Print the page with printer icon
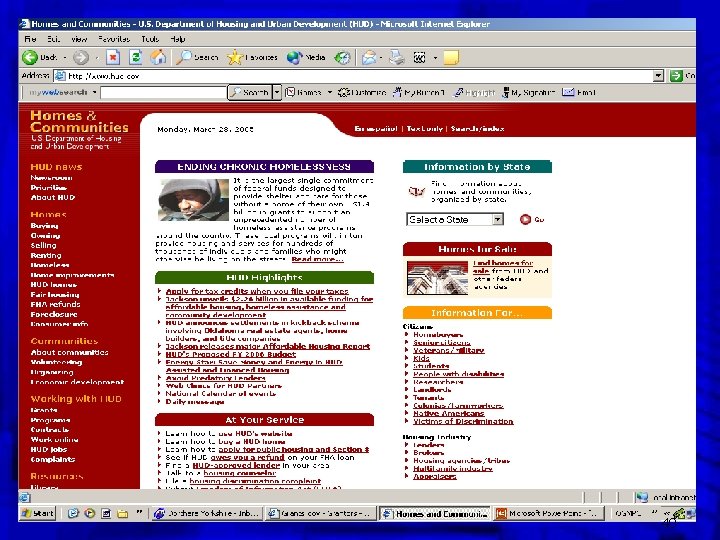Screen dimensions: 720x540 pos(397,57)
